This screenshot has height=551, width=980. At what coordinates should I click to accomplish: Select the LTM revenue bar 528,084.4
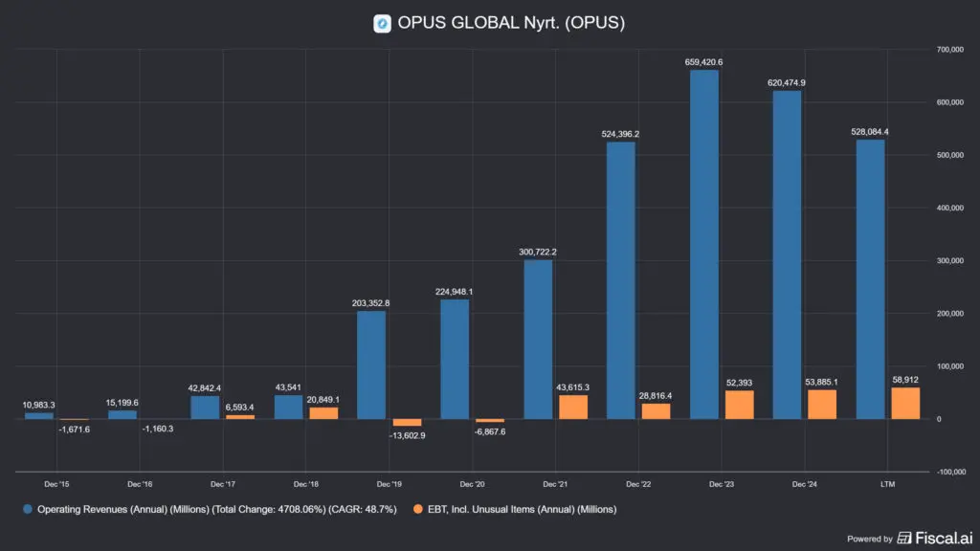[x=870, y=279]
